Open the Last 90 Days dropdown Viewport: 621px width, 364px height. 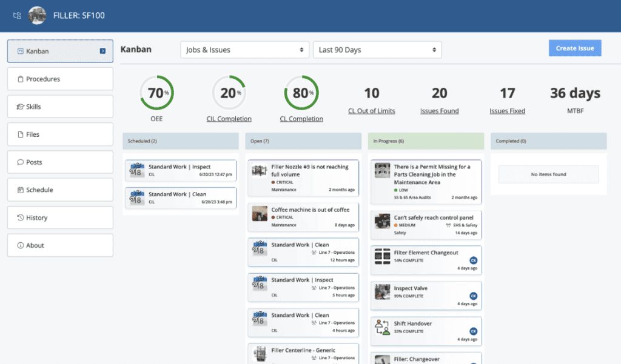click(377, 50)
